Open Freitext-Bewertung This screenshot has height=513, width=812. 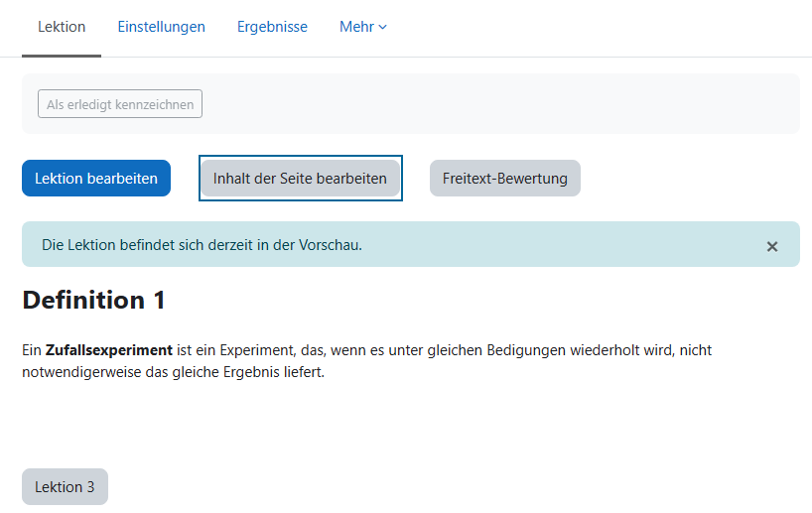[505, 178]
